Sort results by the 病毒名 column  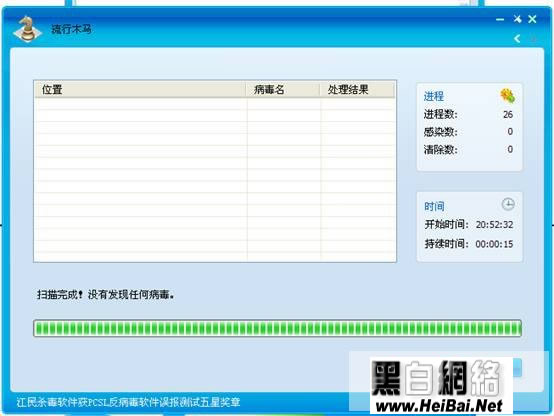tap(283, 89)
